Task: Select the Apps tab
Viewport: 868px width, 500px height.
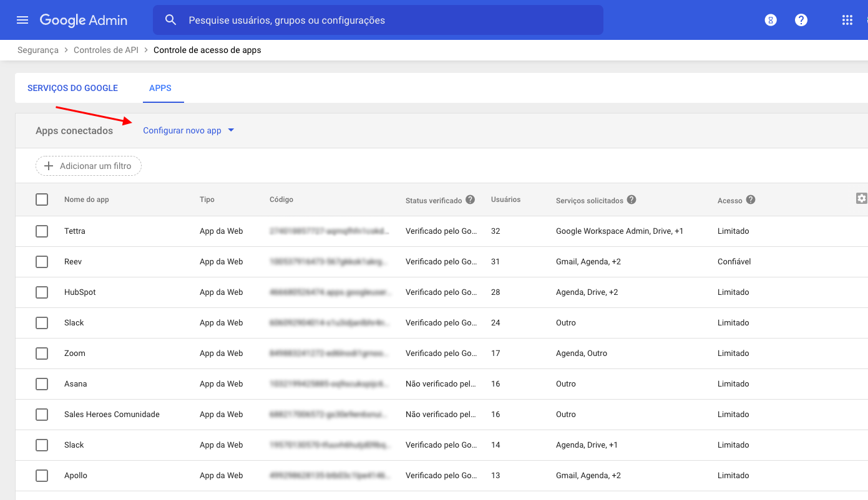Action: point(160,88)
